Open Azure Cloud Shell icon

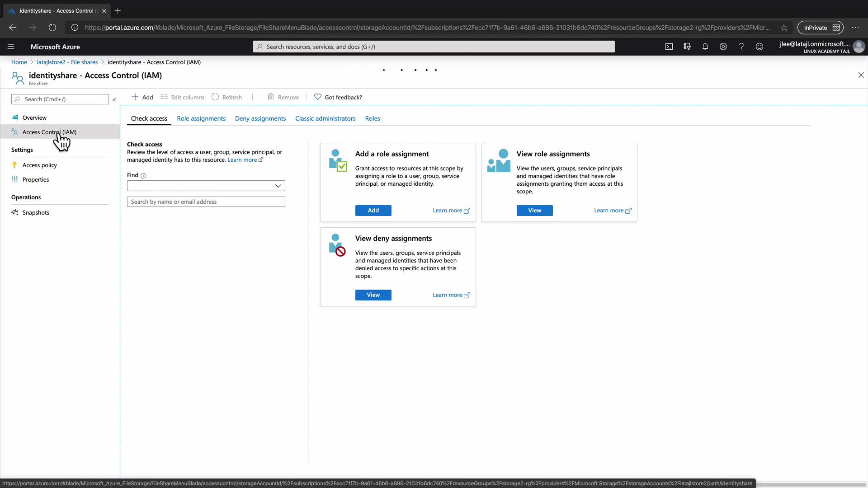(669, 47)
